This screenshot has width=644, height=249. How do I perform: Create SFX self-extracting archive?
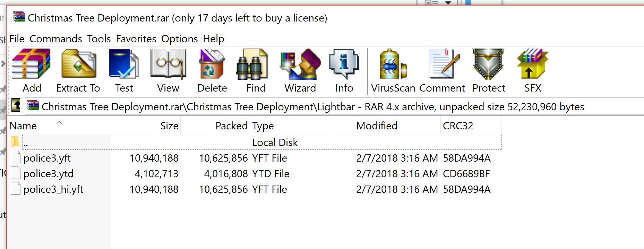(x=532, y=71)
